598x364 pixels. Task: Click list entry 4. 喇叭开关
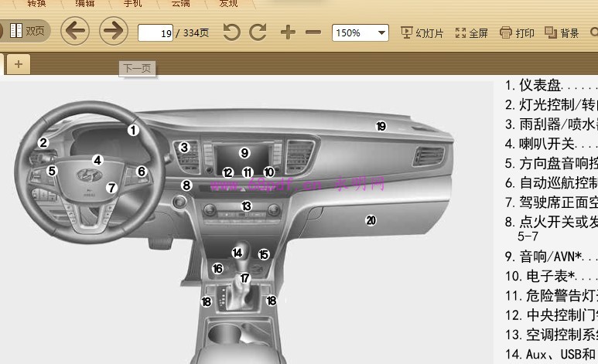point(552,144)
